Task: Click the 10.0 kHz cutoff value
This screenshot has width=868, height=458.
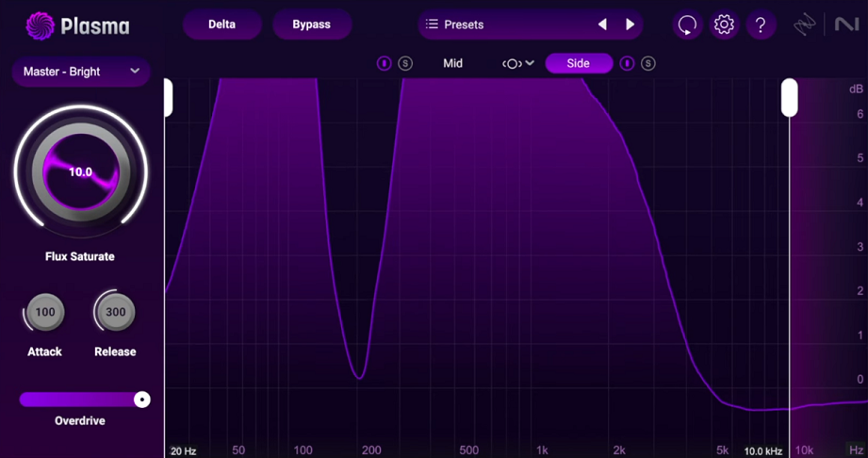Action: [x=762, y=451]
